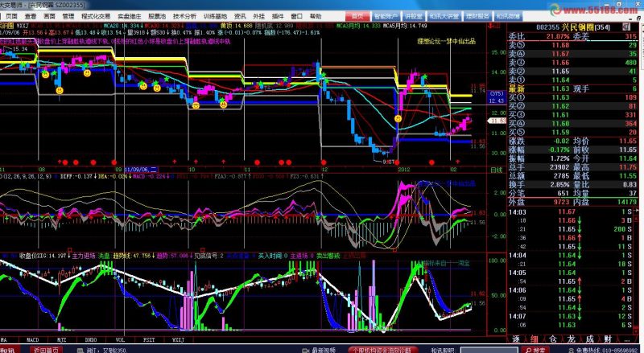
Task: Open the 查看 menu
Action: (x=31, y=16)
